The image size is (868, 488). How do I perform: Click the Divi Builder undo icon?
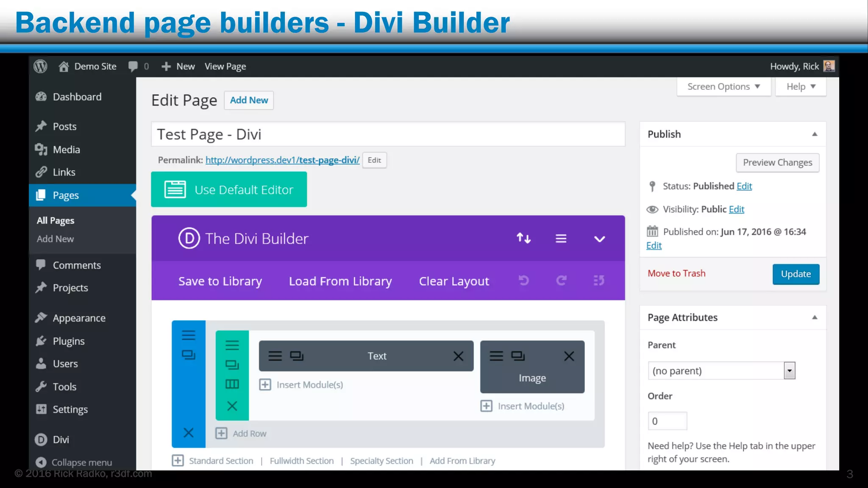(524, 280)
